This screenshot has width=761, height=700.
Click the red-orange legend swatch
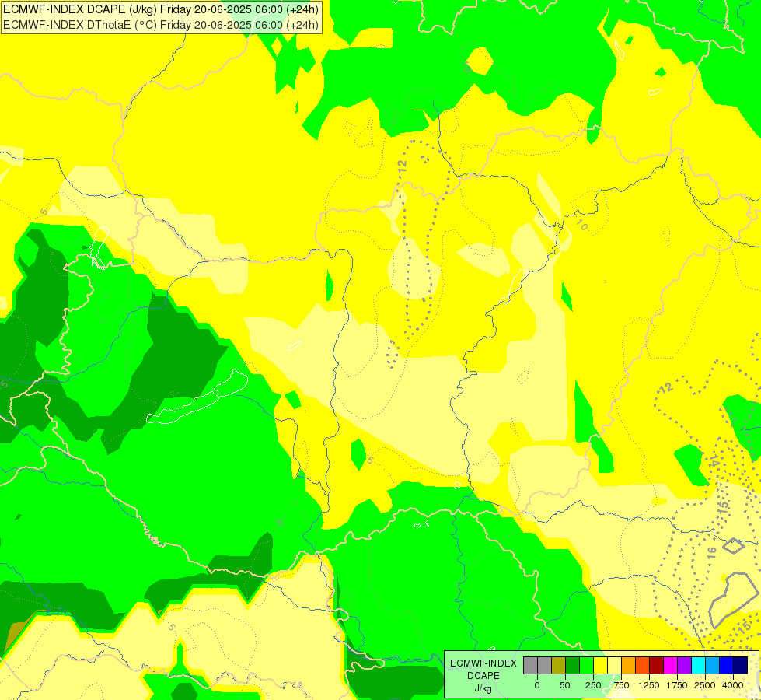click(x=643, y=665)
